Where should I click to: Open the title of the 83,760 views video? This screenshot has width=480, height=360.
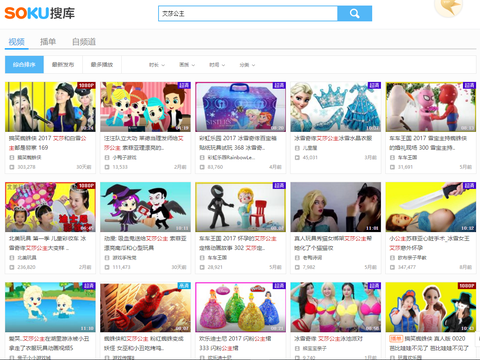click(238, 143)
